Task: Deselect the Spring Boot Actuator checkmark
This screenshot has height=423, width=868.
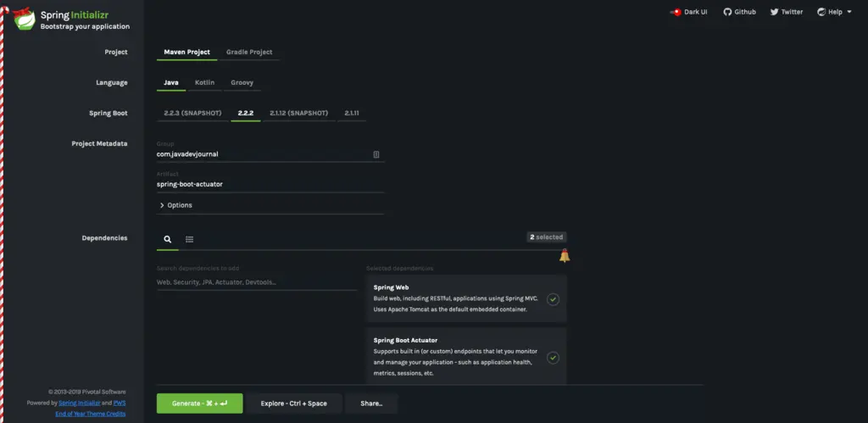Action: tap(553, 358)
